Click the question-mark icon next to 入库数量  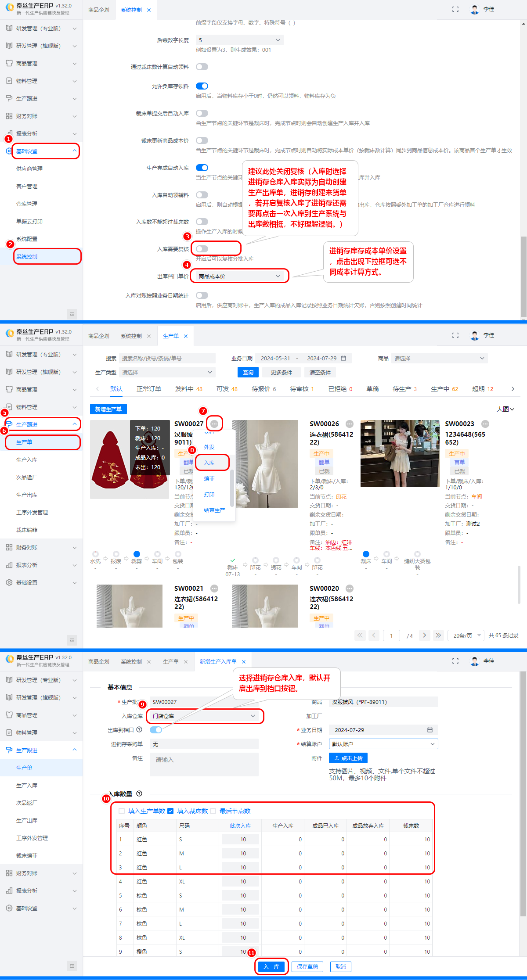coord(139,793)
